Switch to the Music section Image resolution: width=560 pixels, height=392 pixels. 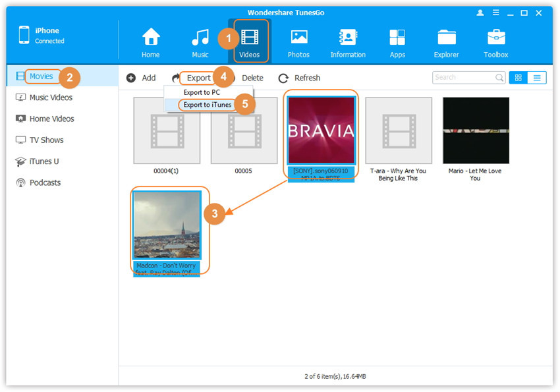[200, 42]
